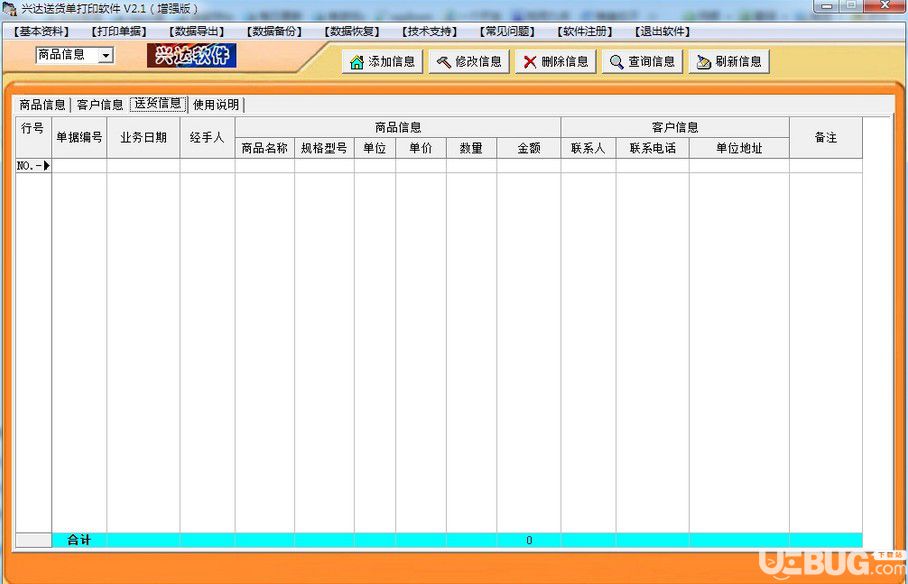Open the 使用说明 tab
Screen dimensions: 908x584
click(x=216, y=105)
